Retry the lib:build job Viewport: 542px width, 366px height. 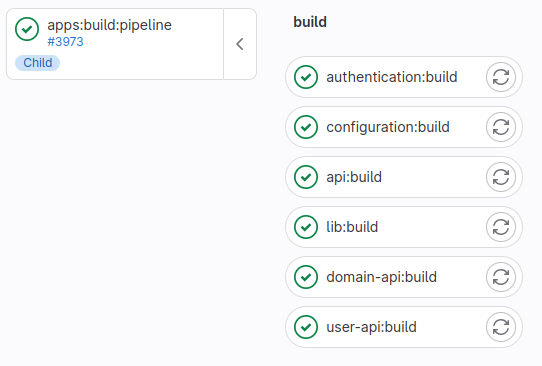[x=501, y=227]
